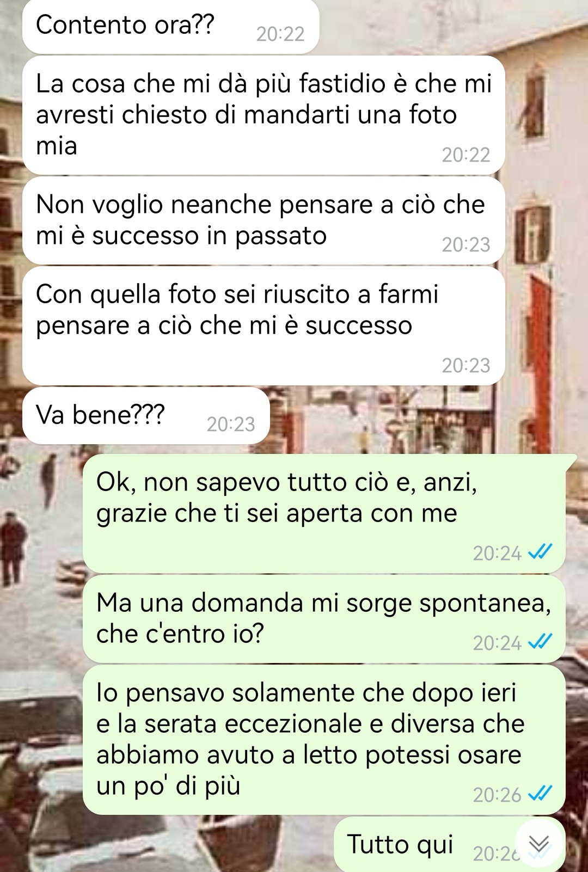Select 'Ma una domanda mi sorge spontanea' message
Image resolution: width=588 pixels, height=872 pixels.
click(324, 619)
